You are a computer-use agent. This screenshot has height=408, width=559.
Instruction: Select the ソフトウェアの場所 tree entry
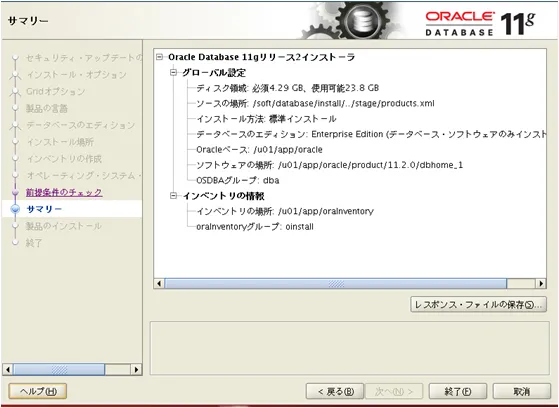329,165
